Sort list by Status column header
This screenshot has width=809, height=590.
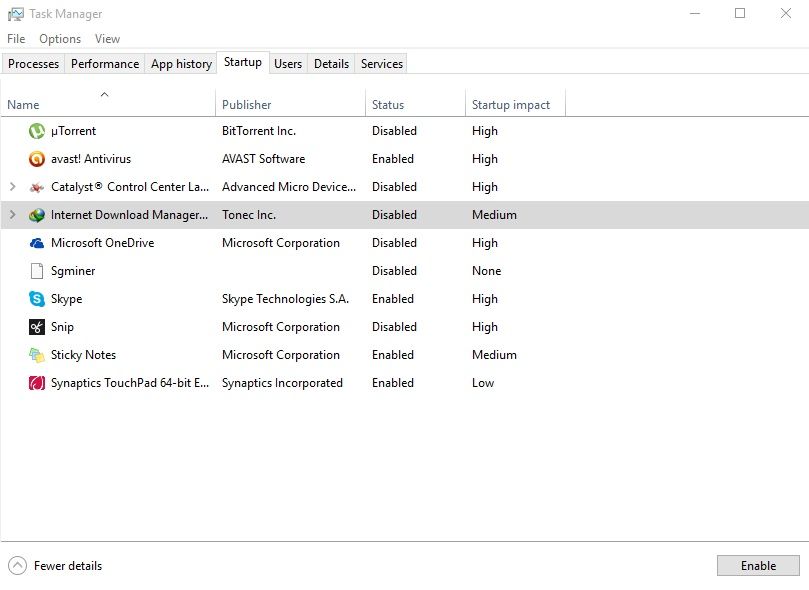(x=388, y=105)
